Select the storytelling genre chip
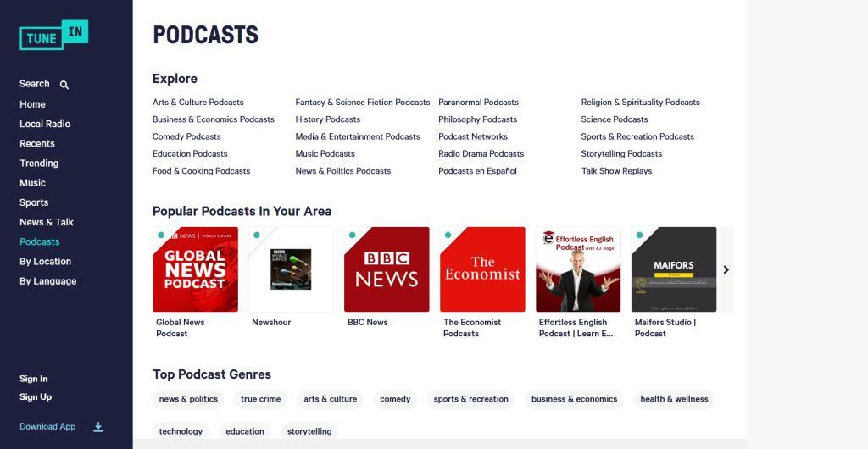 (x=309, y=431)
